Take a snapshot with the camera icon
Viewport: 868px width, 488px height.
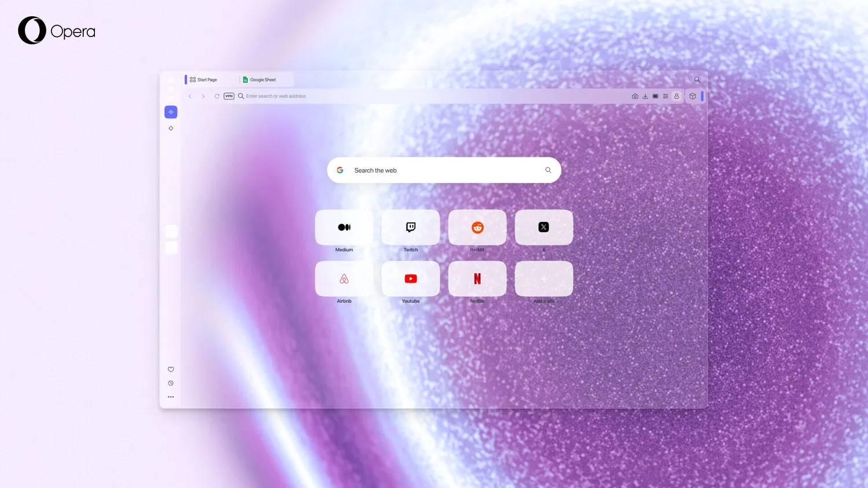pyautogui.click(x=635, y=96)
